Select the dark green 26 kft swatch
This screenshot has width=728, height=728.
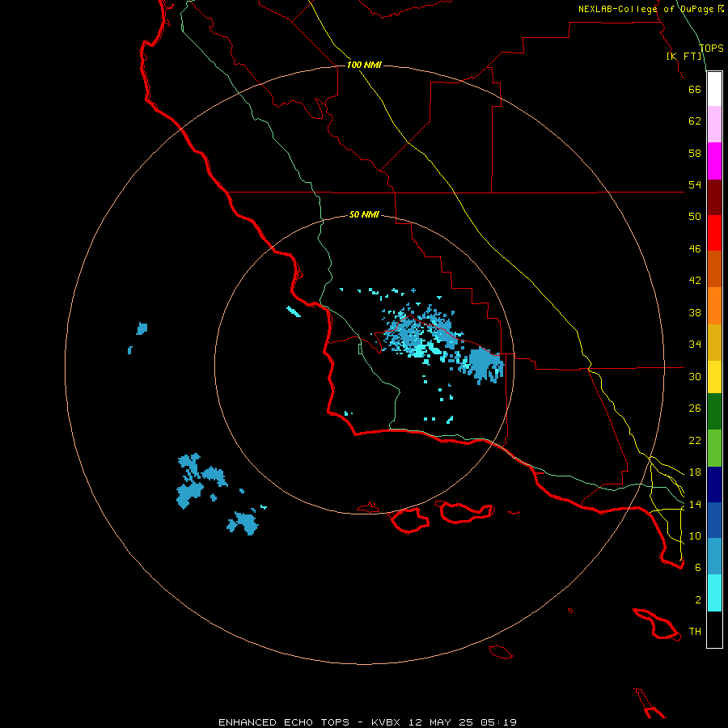714,412
